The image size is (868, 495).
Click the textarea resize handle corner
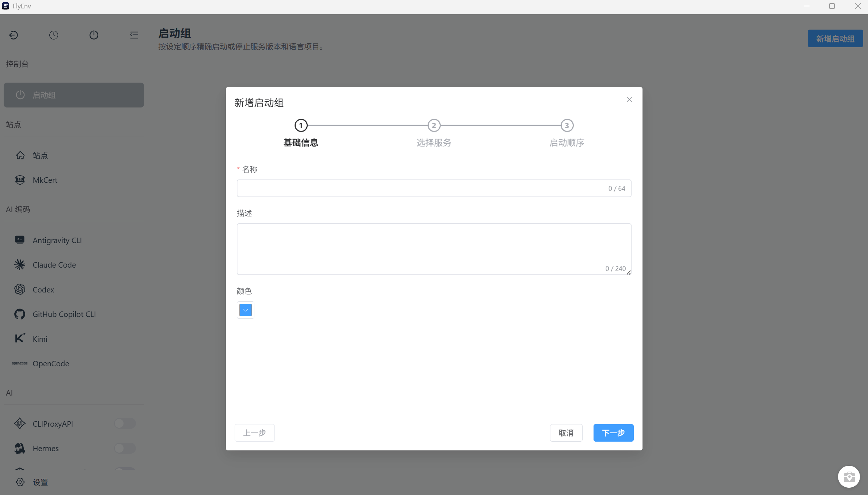(629, 272)
